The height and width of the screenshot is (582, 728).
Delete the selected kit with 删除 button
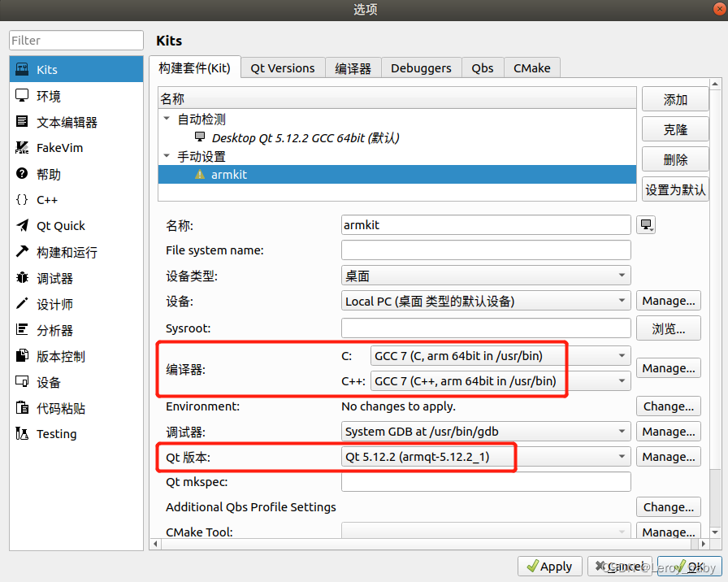[675, 159]
